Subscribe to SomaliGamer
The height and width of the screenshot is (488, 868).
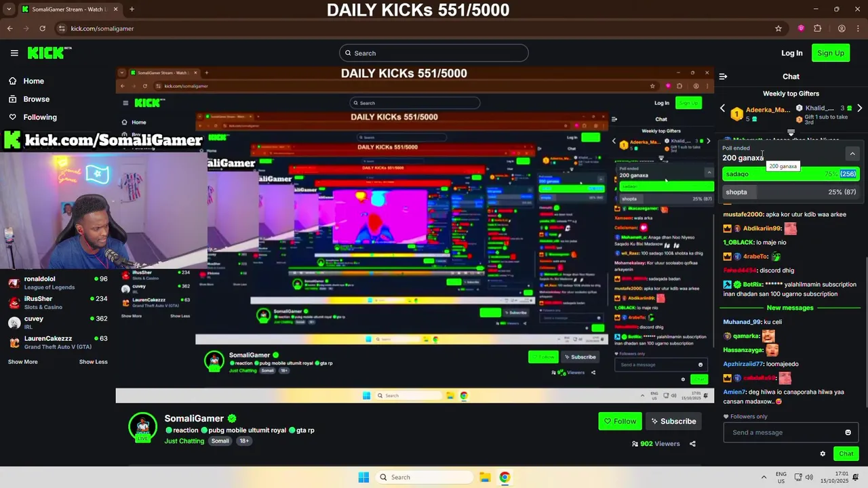click(x=673, y=421)
